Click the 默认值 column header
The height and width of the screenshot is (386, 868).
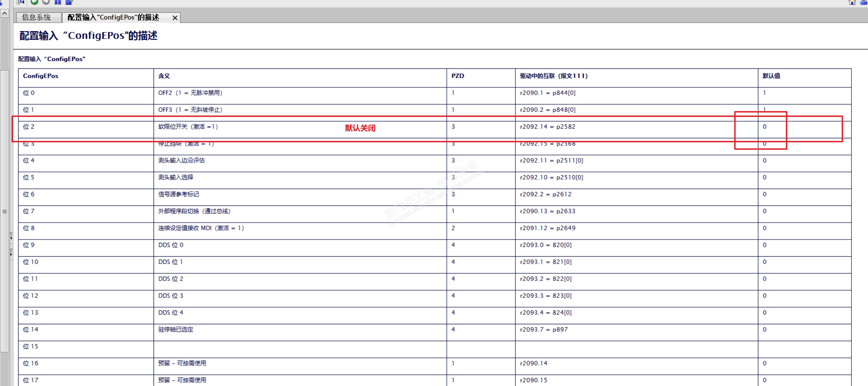[x=771, y=76]
